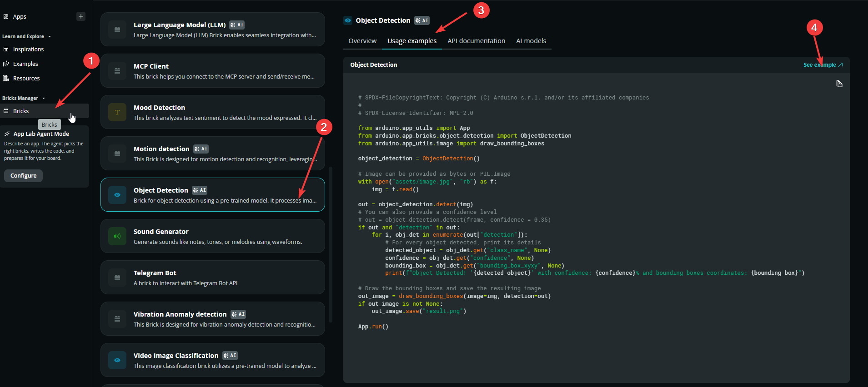Click the Configure button

coord(24,176)
